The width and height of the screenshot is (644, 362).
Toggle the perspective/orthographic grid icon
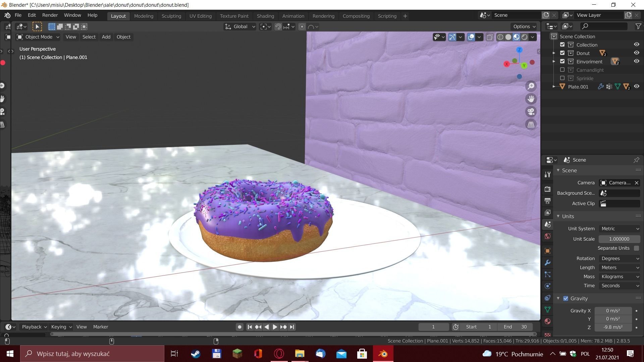pyautogui.click(x=531, y=125)
